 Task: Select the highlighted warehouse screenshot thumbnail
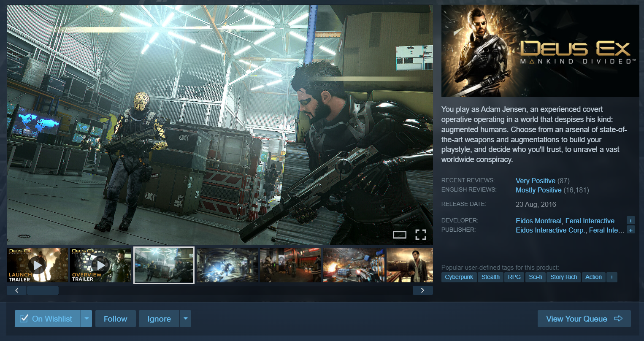[x=164, y=265]
